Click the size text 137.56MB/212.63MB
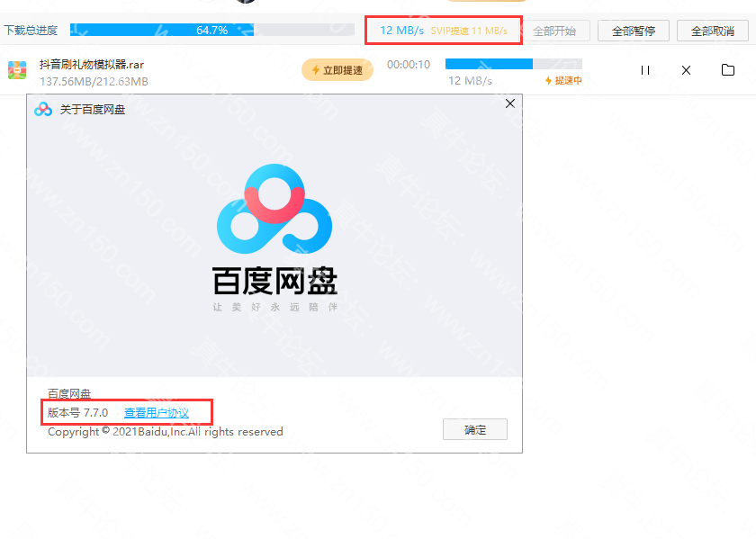This screenshot has width=756, height=539. click(94, 82)
